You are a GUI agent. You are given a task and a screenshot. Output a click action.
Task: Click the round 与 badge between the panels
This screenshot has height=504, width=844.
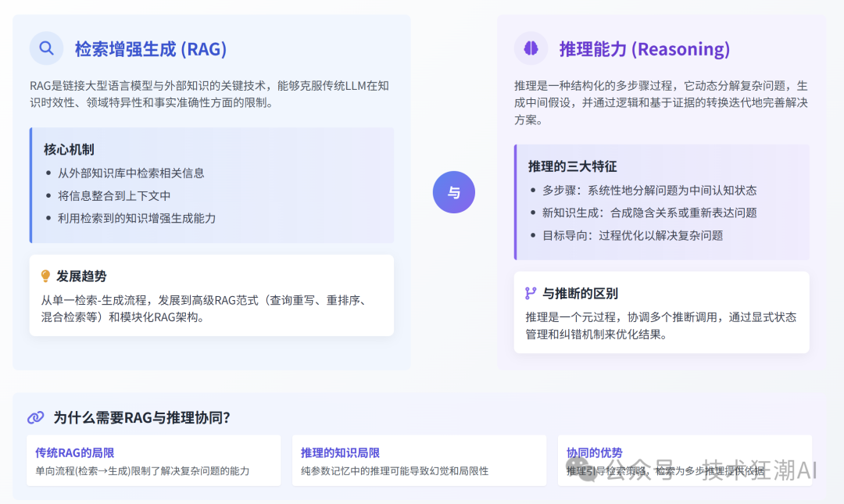(454, 192)
